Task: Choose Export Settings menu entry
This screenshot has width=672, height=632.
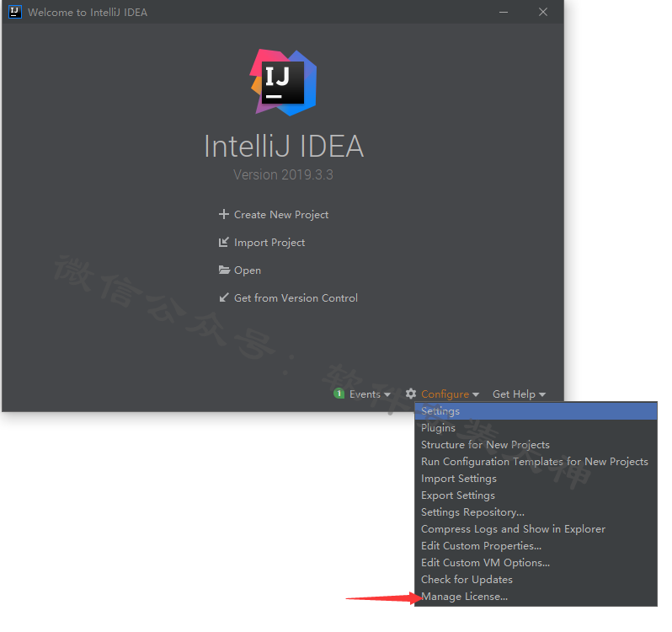Action: click(x=536, y=495)
